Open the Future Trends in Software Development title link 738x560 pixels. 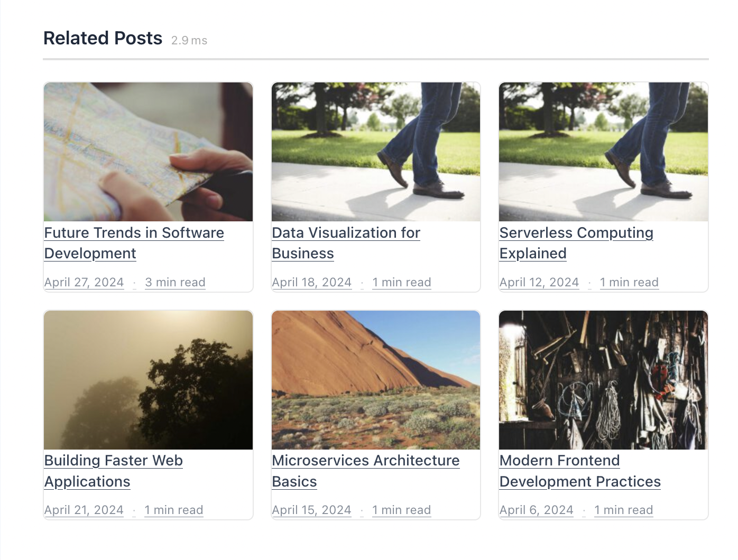[134, 233]
